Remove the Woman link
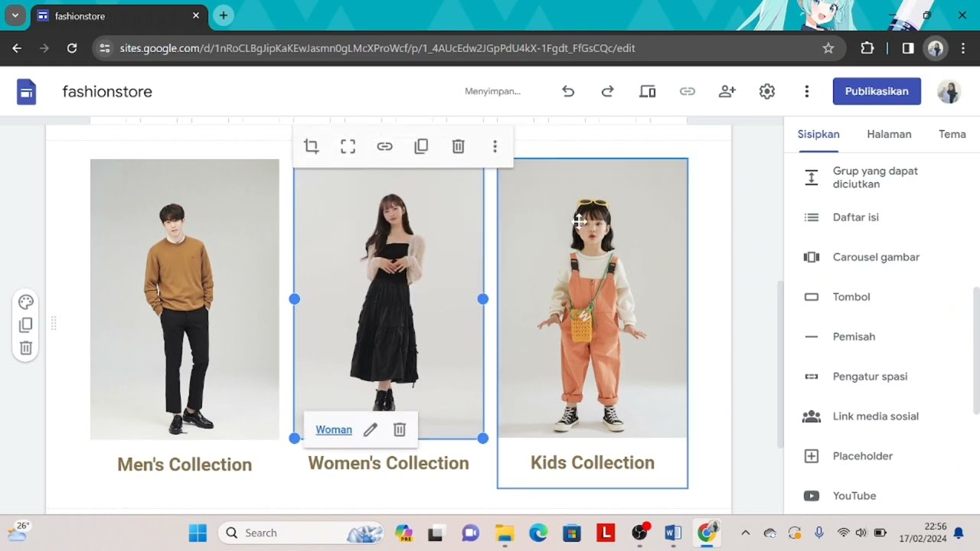Viewport: 980px width, 551px height. (x=400, y=430)
